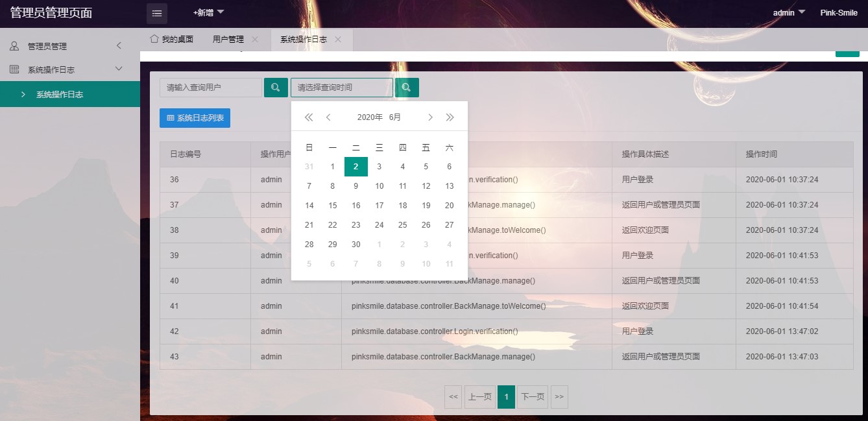This screenshot has width=868, height=421.
Task: Click the log number 43 cell
Action: (205, 357)
